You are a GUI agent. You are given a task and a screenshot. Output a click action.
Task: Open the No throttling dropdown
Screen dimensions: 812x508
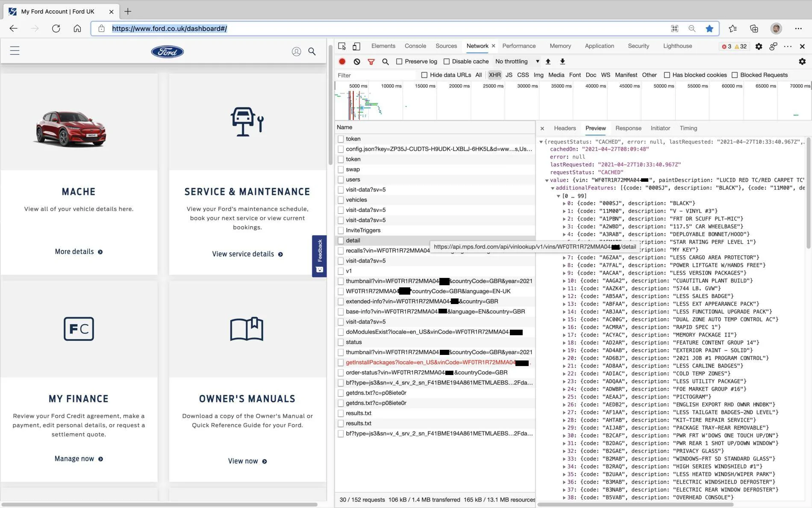[x=517, y=62]
